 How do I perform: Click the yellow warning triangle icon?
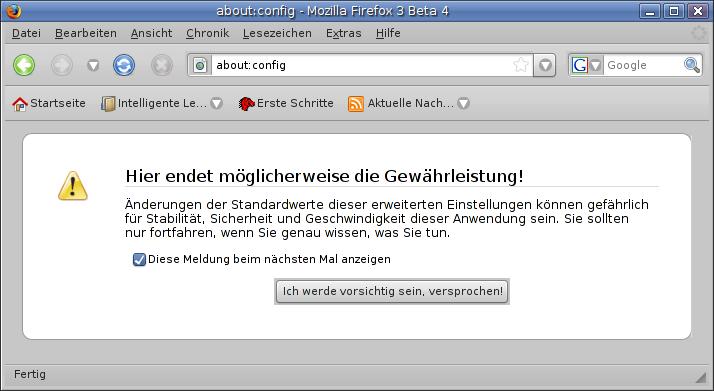[72, 186]
